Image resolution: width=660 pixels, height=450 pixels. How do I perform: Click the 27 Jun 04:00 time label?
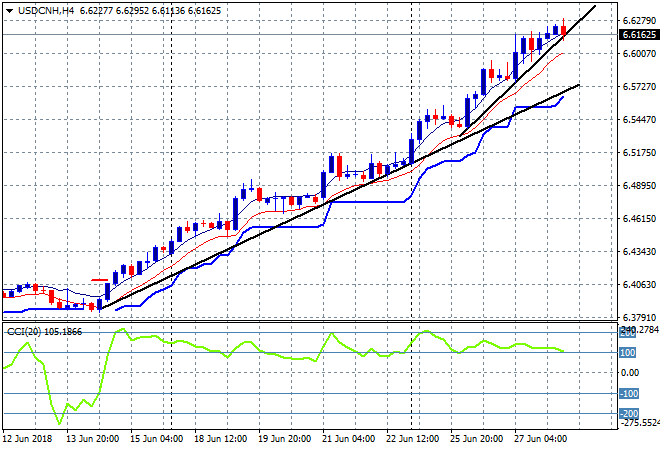[x=540, y=438]
